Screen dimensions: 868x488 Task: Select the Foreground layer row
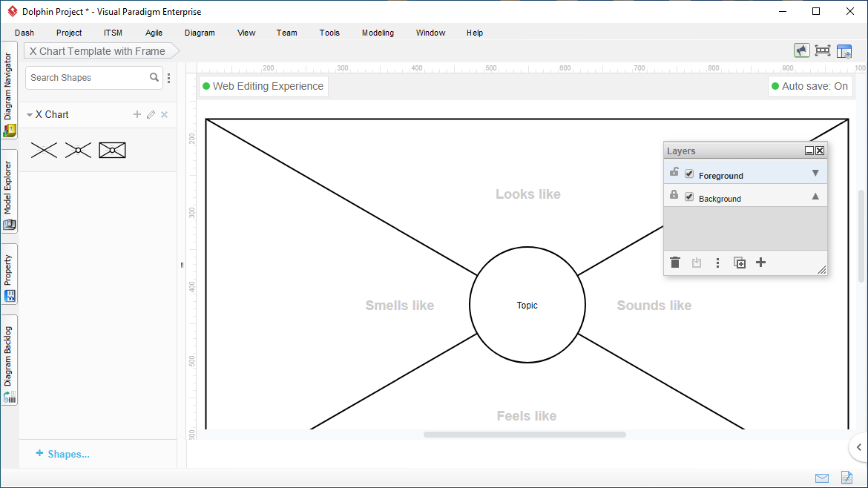(x=745, y=172)
